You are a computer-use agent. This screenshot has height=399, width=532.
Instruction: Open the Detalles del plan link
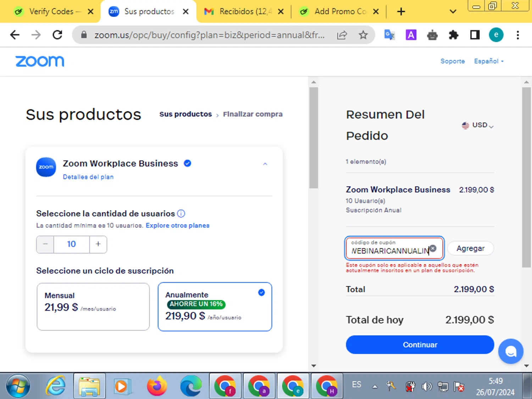[88, 177]
